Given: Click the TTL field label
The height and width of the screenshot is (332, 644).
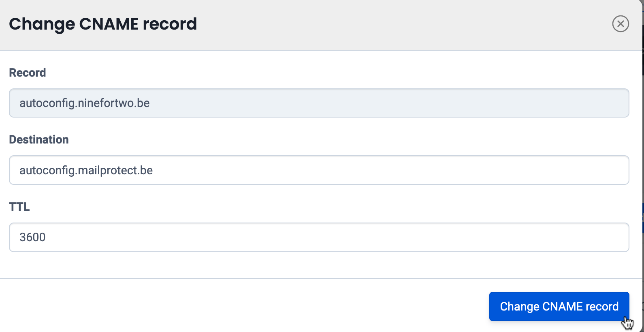Looking at the screenshot, I should coord(19,207).
